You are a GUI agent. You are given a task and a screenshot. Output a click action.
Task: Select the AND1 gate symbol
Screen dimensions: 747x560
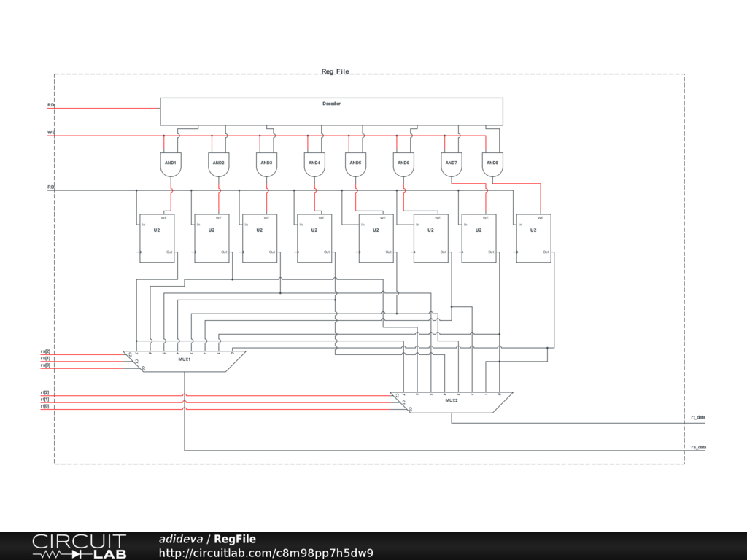(171, 164)
